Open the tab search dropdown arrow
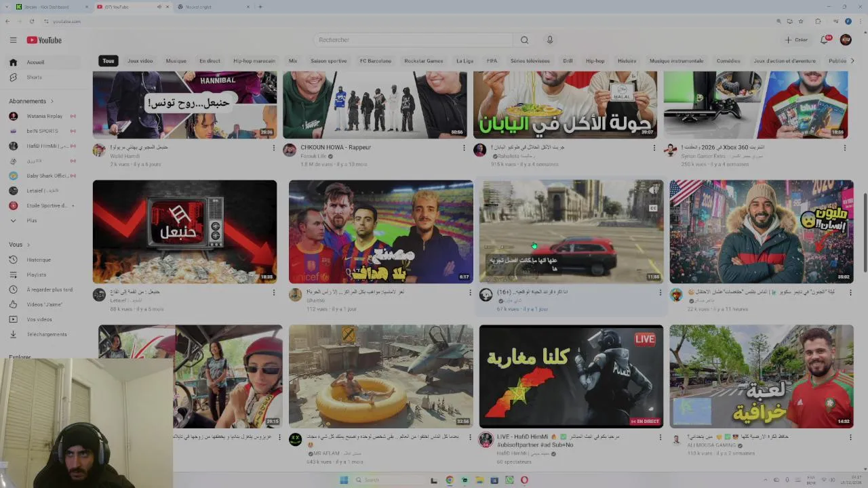Viewport: 868px width, 488px height. (7, 7)
